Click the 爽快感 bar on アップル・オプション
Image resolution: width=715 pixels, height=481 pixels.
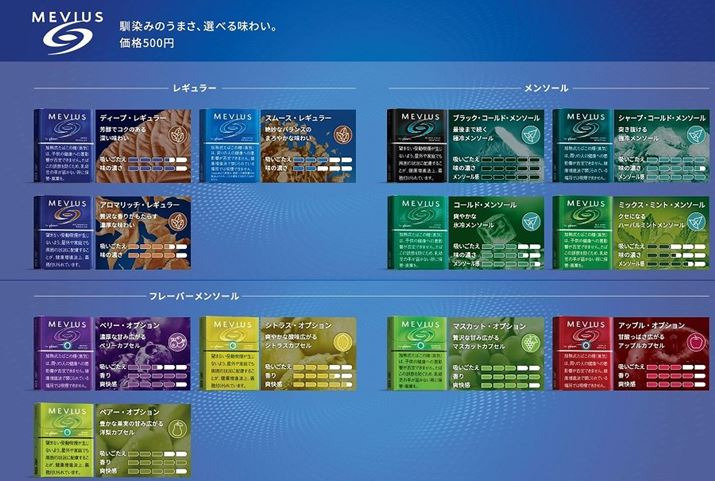(x=676, y=385)
